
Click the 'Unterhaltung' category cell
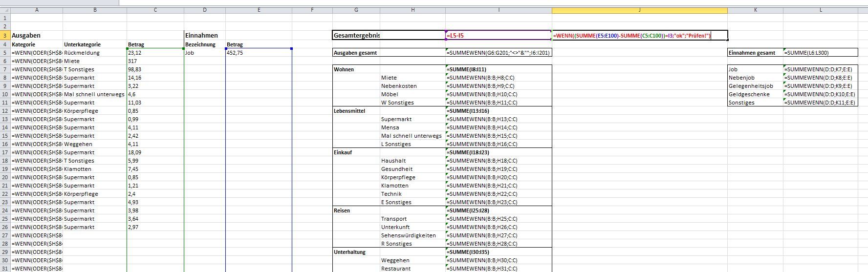pyautogui.click(x=356, y=252)
